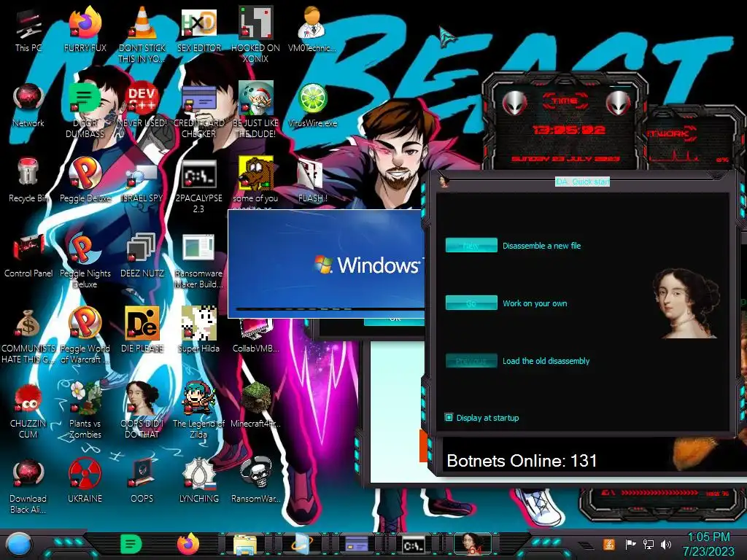The height and width of the screenshot is (560, 747).
Task: Open Internet Explorer from the taskbar
Action: click(301, 545)
